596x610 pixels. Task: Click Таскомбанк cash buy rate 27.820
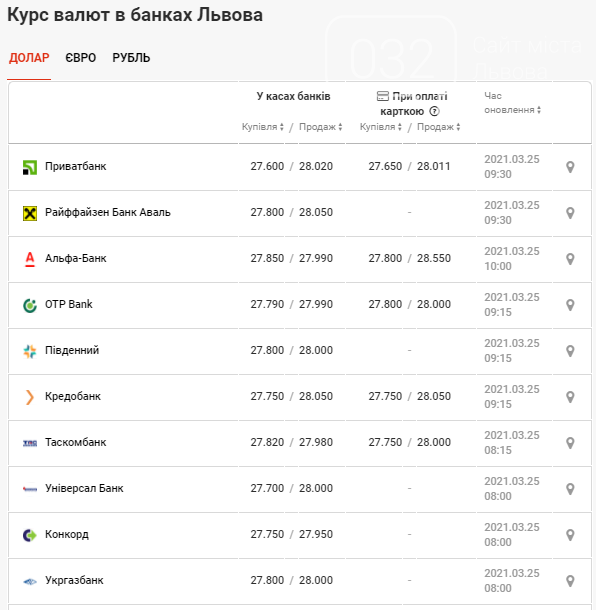point(267,442)
